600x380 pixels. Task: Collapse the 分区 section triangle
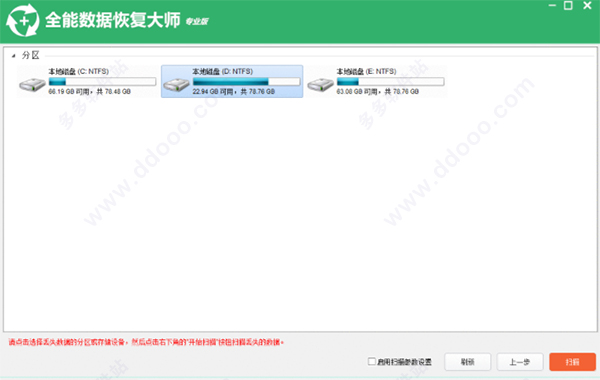pyautogui.click(x=13, y=56)
